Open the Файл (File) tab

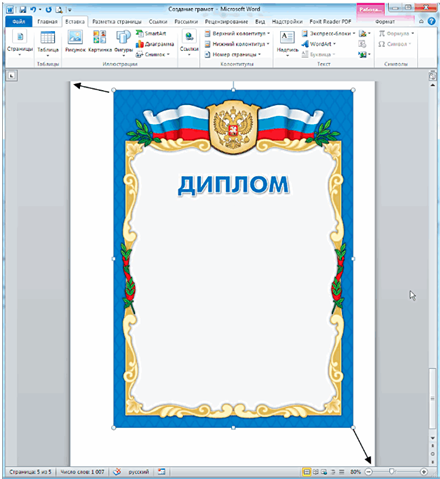tap(19, 22)
